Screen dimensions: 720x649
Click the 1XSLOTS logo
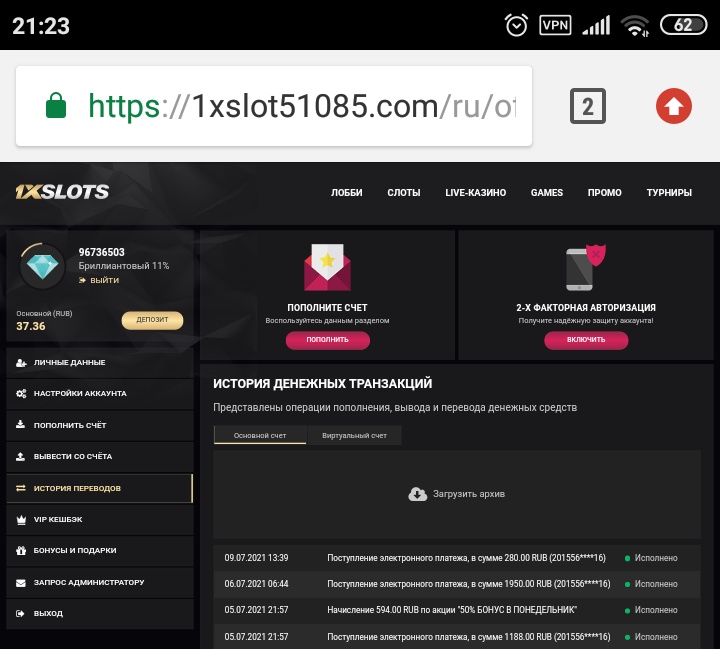point(62,192)
